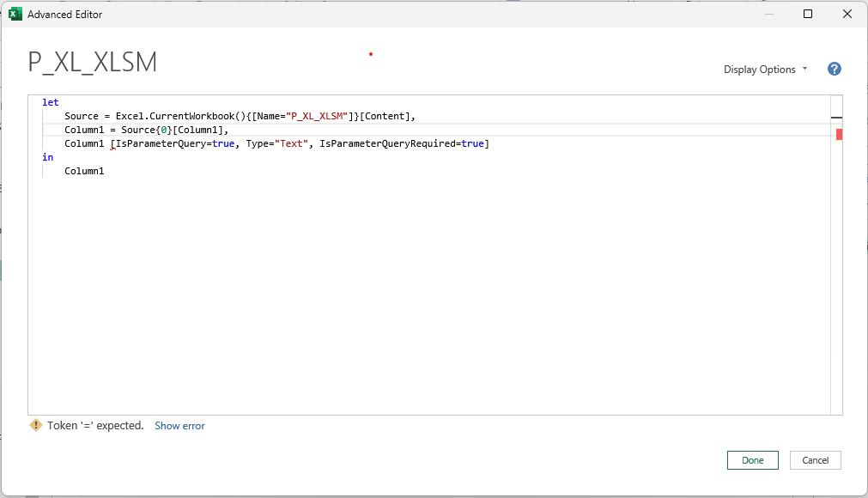868x498 pixels.
Task: Click the squiggly-underlined bracket before IsParameterQuery
Action: pos(112,144)
